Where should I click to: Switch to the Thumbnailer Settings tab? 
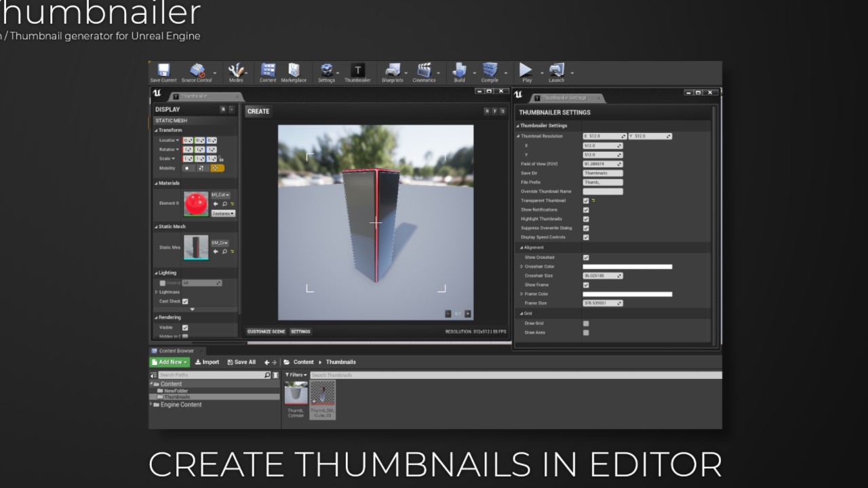pos(567,98)
